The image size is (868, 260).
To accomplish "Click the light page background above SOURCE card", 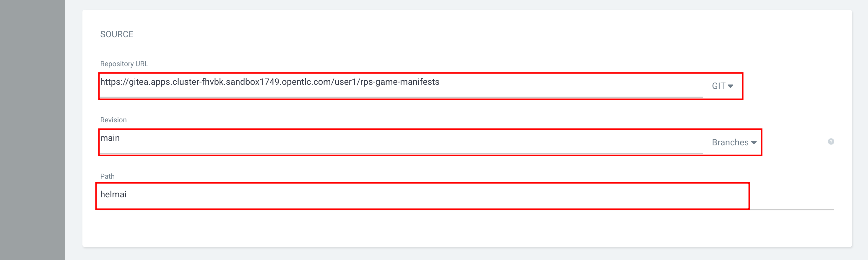I will (x=467, y=4).
